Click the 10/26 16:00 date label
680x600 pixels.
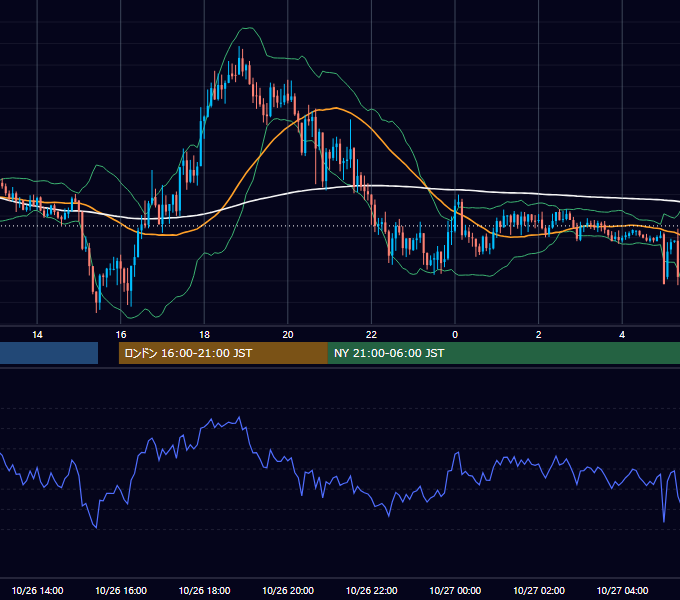pos(121,590)
